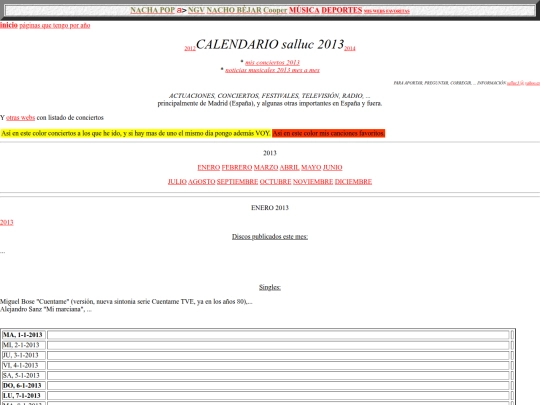Open the MÚSICA section
This screenshot has height=405, width=540.
tap(304, 10)
